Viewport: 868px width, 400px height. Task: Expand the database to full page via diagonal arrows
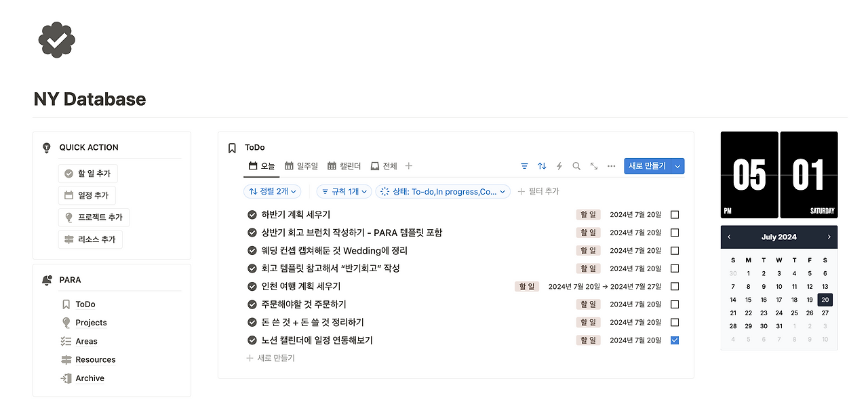pyautogui.click(x=593, y=165)
